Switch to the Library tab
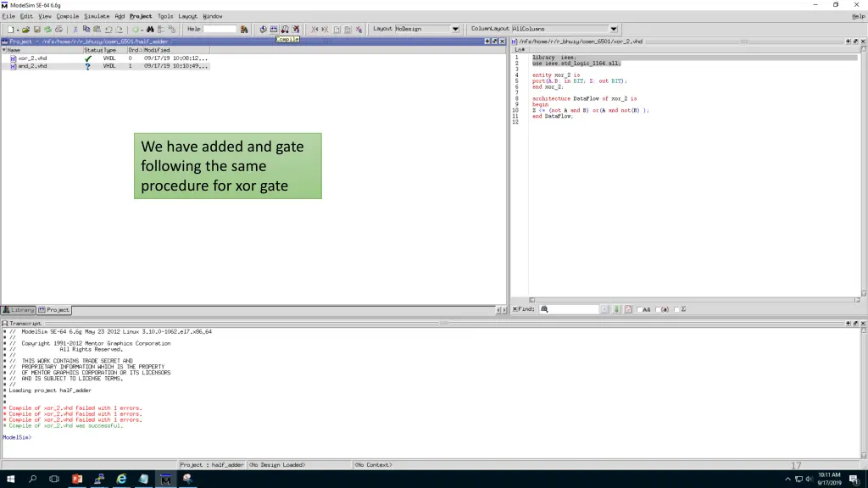The height and width of the screenshot is (488, 868). pos(19,310)
